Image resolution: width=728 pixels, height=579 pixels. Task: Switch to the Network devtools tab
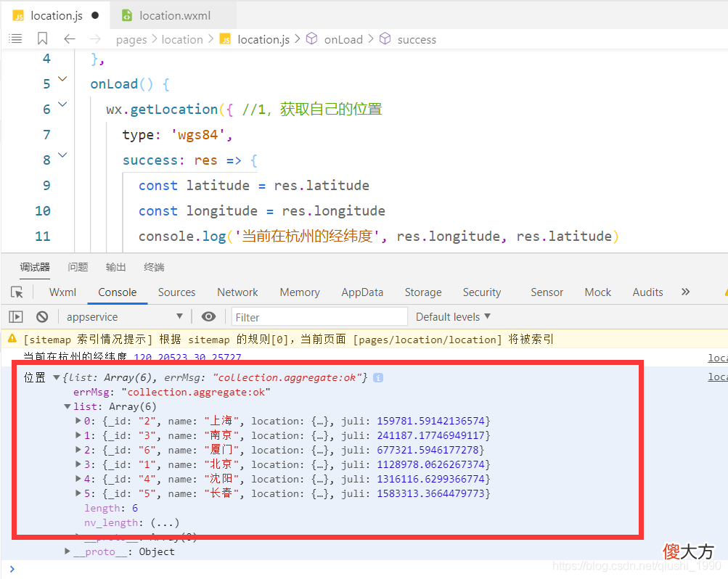point(237,292)
